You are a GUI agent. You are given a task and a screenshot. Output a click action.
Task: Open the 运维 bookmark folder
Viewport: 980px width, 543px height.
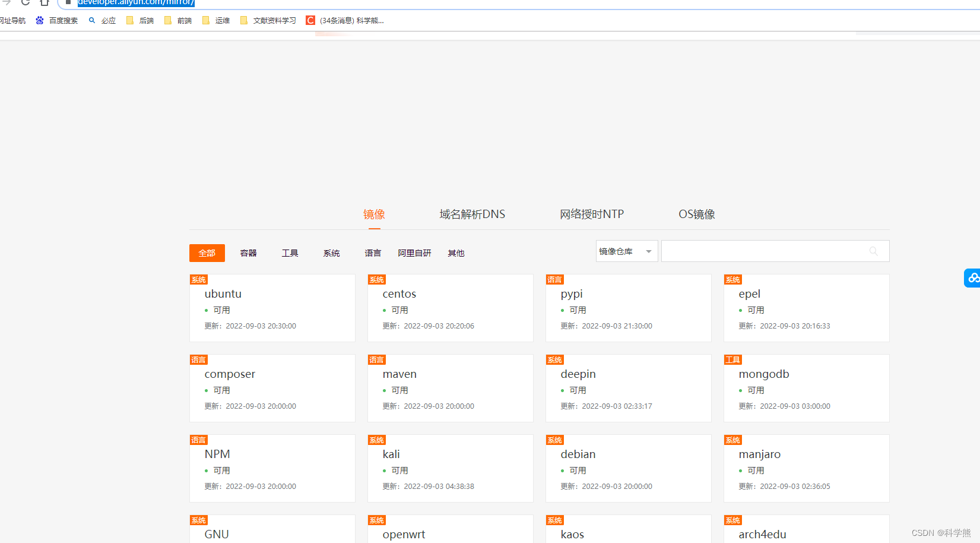pos(216,20)
